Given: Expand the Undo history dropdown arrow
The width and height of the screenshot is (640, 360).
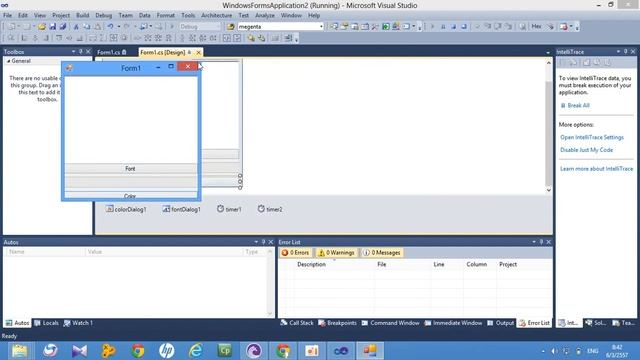Looking at the screenshot, I should point(118,27).
